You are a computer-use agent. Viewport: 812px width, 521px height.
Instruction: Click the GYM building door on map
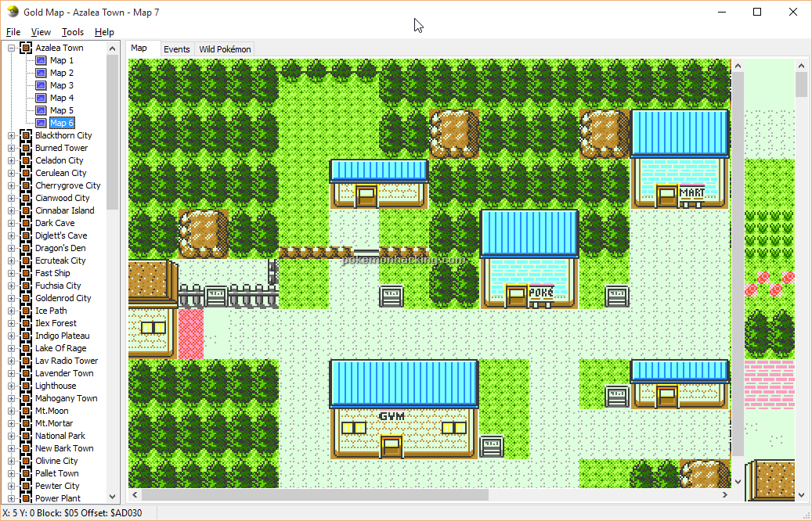point(391,447)
